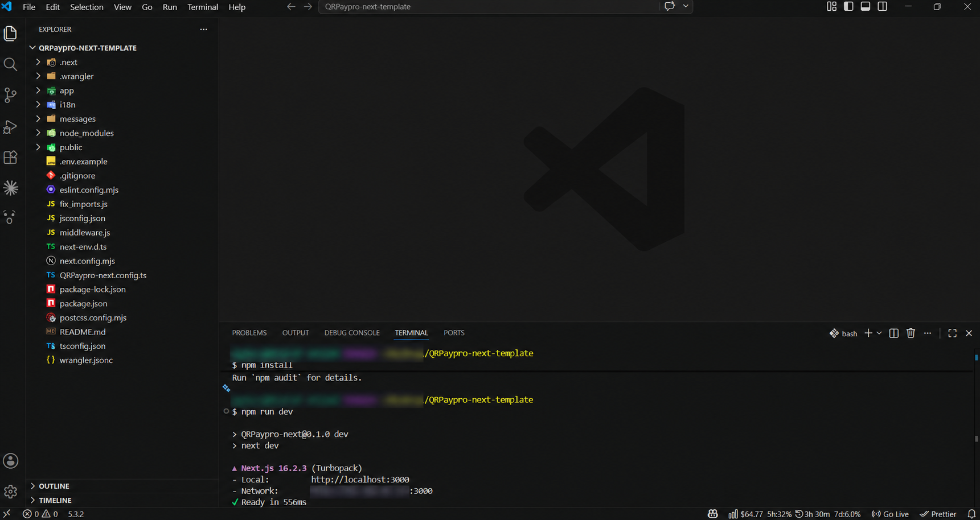980x520 pixels.
Task: Close the bottom panel
Action: pyautogui.click(x=969, y=333)
